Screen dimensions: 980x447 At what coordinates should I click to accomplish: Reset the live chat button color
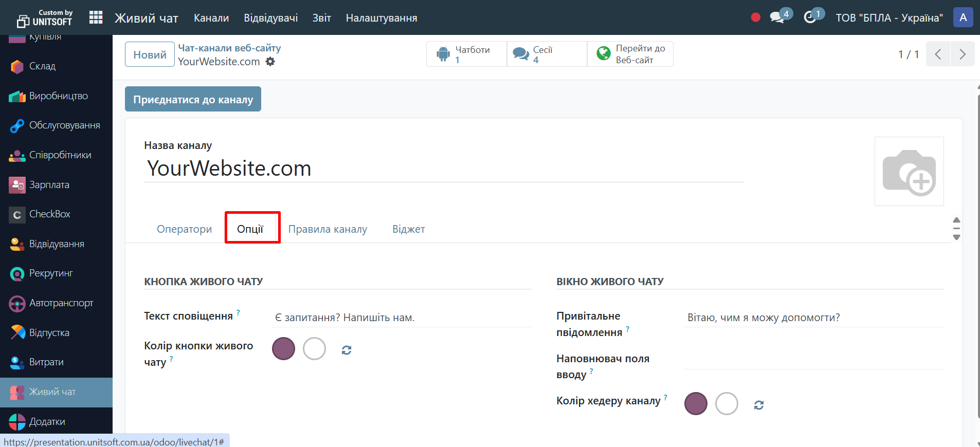[x=347, y=350]
